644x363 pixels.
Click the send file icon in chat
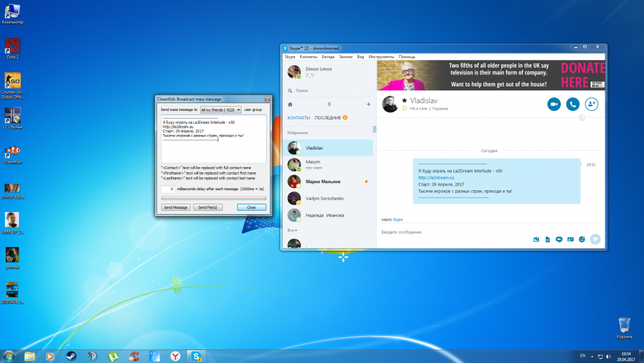coord(547,239)
